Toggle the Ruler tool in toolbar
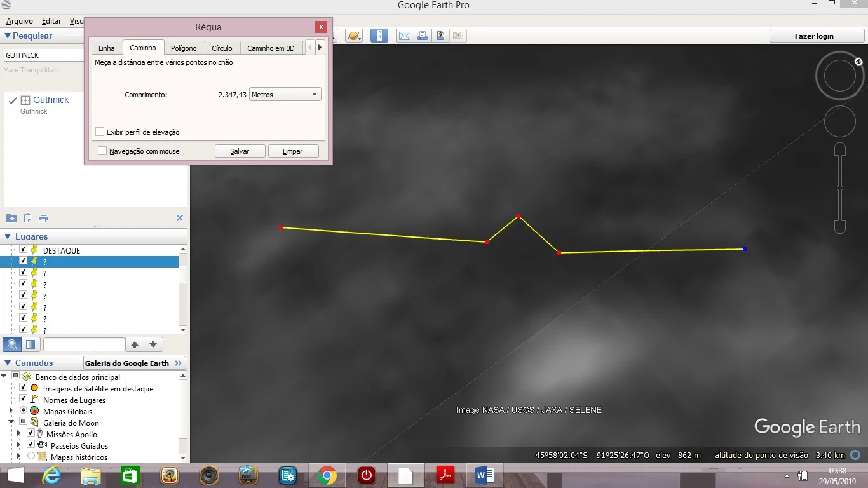 point(379,36)
